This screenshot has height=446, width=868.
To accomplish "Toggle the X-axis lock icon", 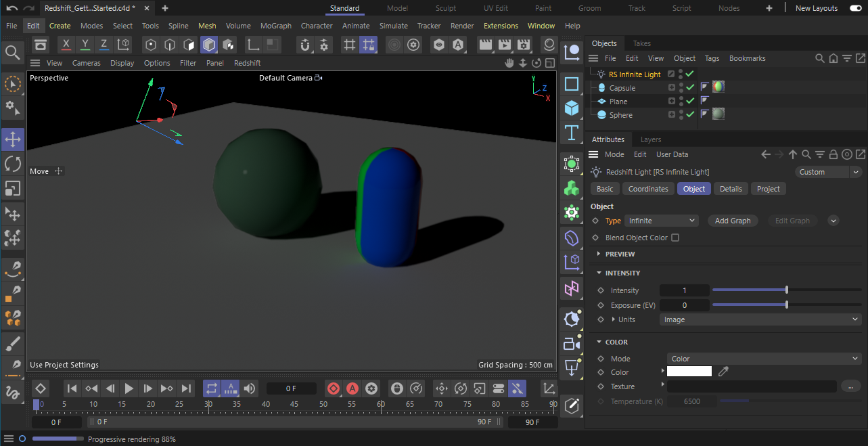I will 66,45.
